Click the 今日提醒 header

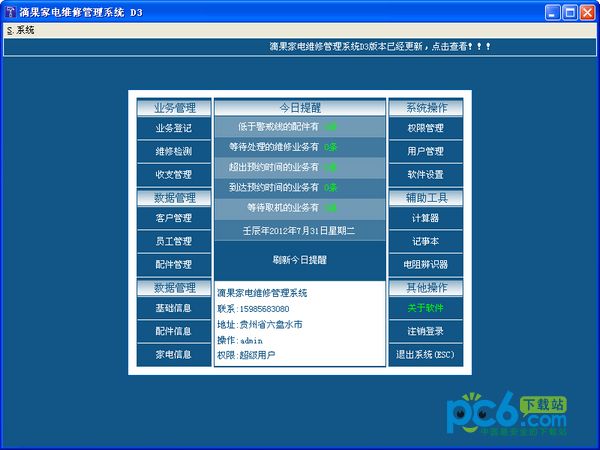pos(300,108)
